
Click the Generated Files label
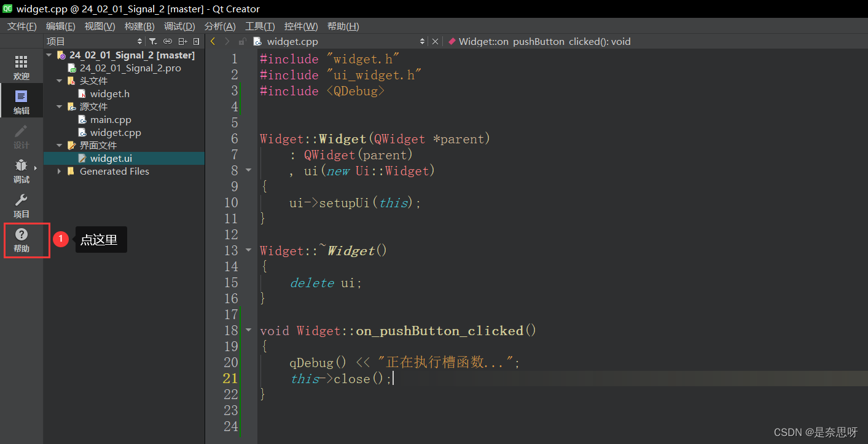tap(114, 172)
